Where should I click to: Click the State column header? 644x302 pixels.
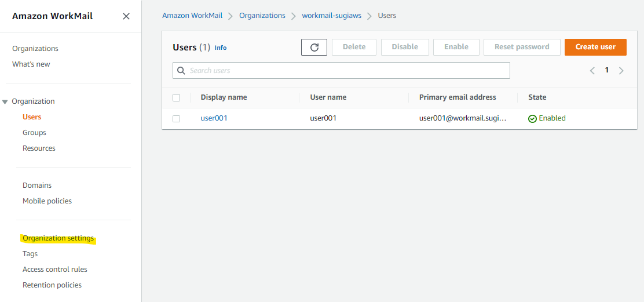coord(537,97)
